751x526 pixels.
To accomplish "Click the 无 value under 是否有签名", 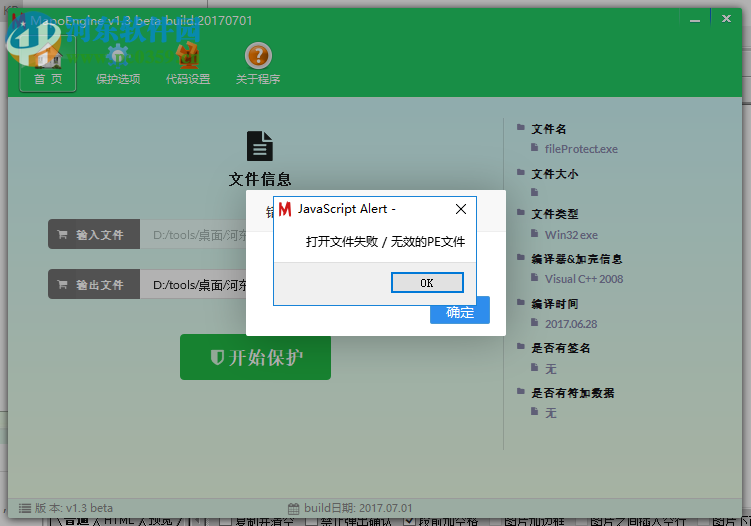I will (x=551, y=369).
